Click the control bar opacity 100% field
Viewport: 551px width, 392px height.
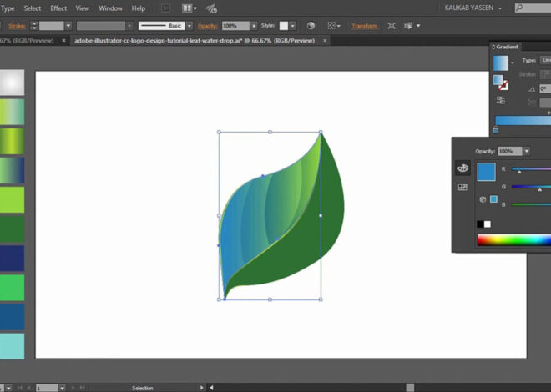pyautogui.click(x=235, y=26)
